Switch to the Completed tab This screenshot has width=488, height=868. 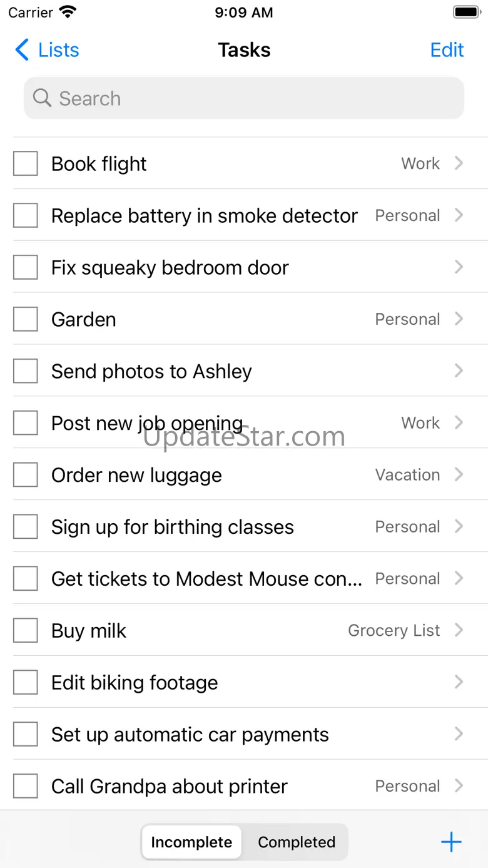(297, 842)
